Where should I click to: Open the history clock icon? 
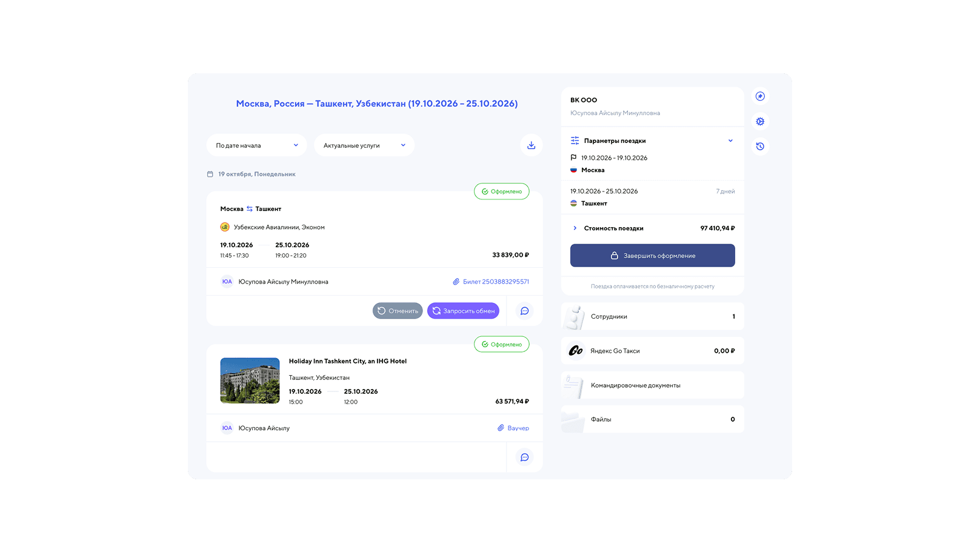pyautogui.click(x=760, y=146)
